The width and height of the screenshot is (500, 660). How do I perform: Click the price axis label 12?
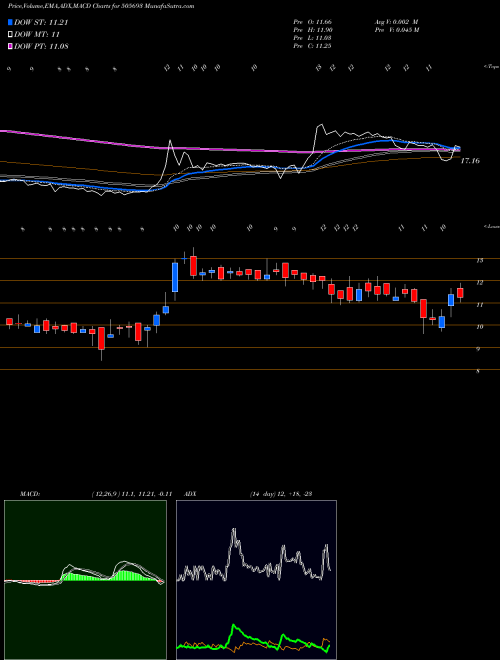tap(479, 283)
